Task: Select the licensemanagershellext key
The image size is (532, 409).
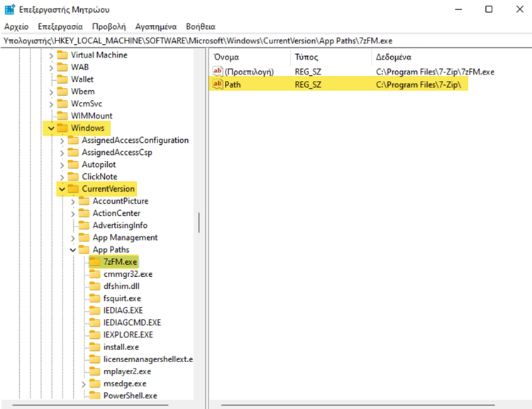Action: (x=148, y=359)
